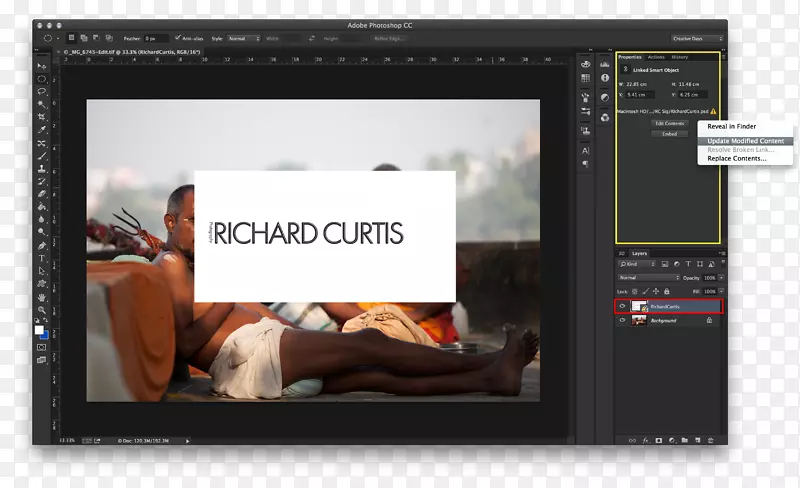The image size is (800, 488).
Task: Click the Edit Contents button
Action: pos(669,123)
